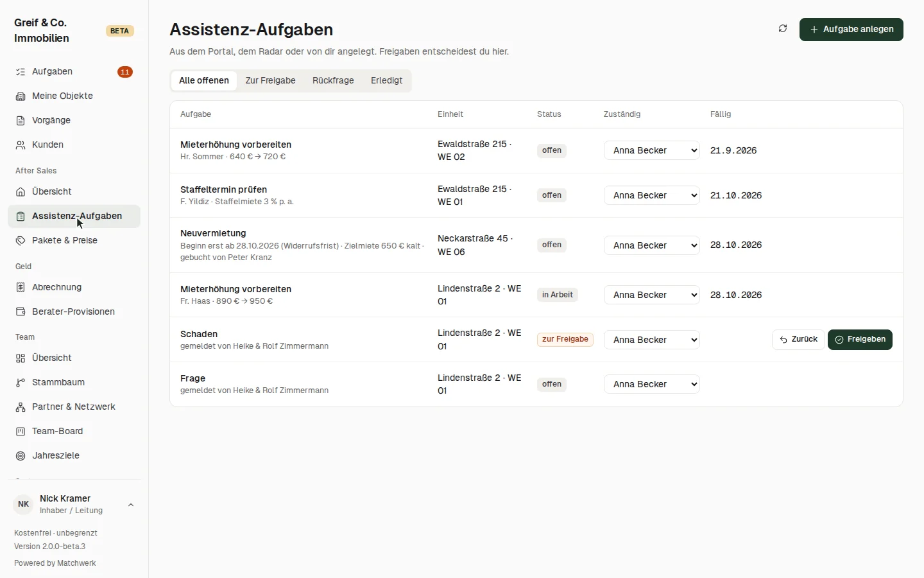Click the 'in Arbeit' status badge
The image size is (924, 578).
tap(558, 295)
